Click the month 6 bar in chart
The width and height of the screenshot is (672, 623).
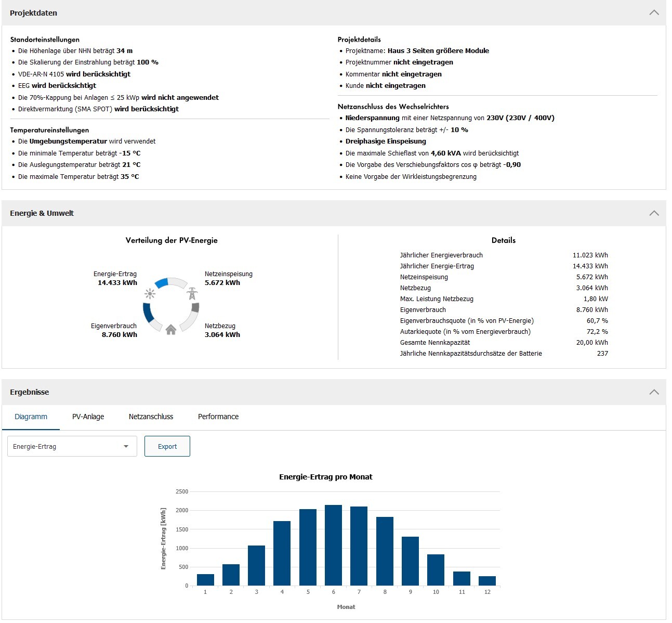click(x=333, y=545)
